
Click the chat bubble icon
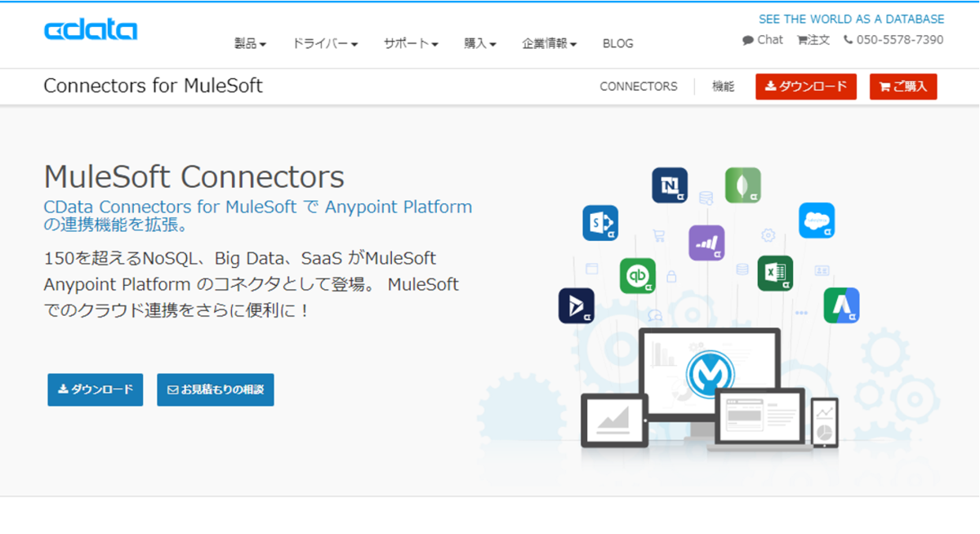pos(748,40)
